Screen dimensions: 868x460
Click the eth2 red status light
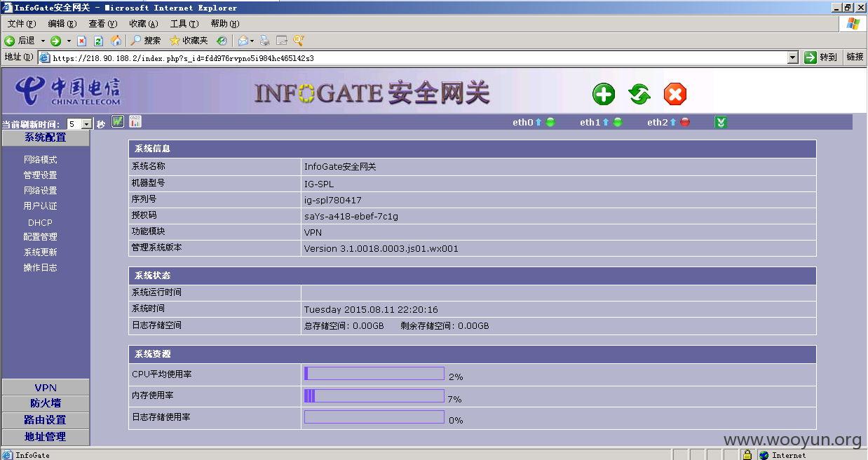[x=685, y=122]
